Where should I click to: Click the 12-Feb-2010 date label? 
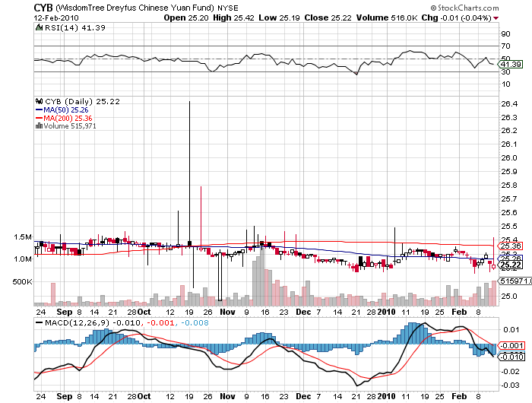56,17
